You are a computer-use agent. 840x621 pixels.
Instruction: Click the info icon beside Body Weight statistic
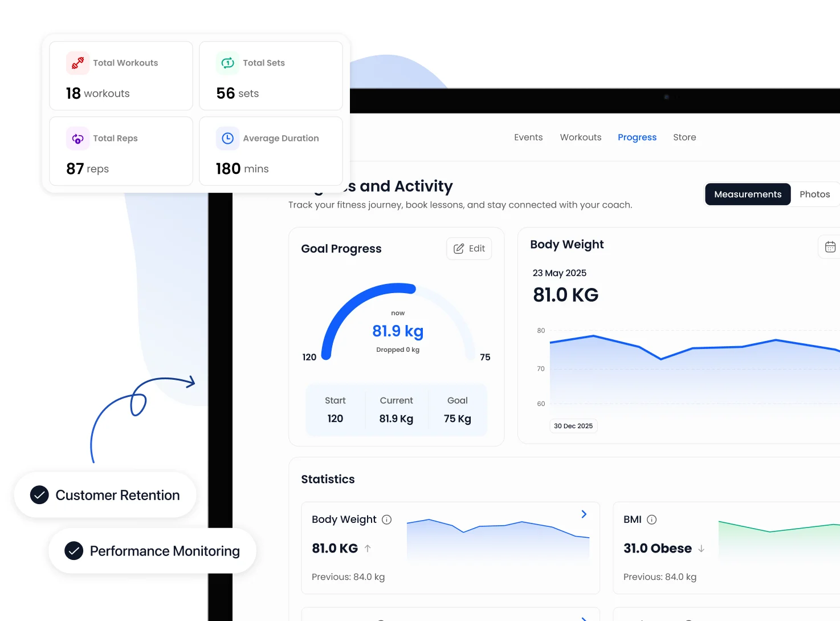(x=386, y=519)
